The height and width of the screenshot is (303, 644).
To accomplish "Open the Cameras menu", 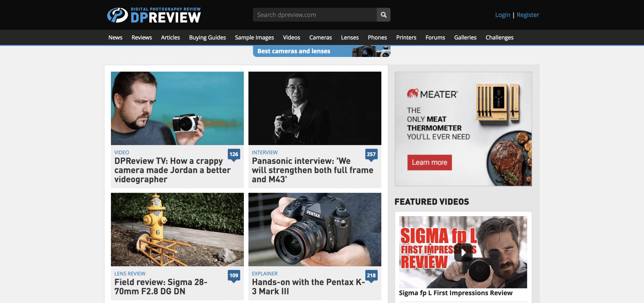I will (320, 38).
